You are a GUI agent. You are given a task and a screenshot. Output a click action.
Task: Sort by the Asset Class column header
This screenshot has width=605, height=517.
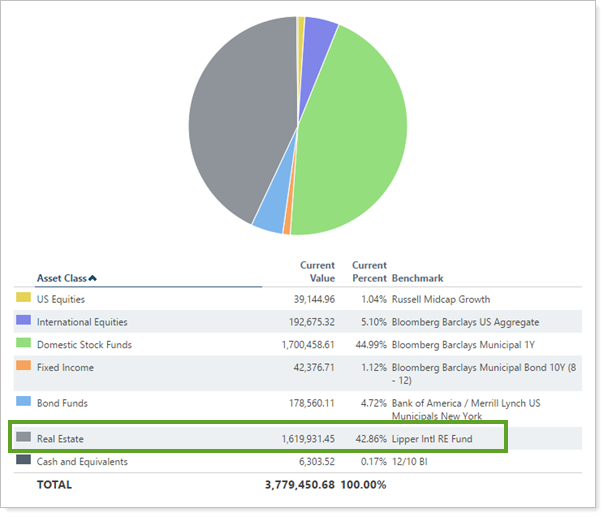[x=66, y=278]
